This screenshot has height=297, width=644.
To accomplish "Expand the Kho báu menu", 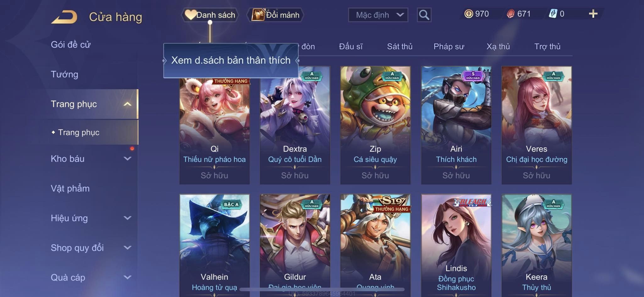I will pos(127,159).
